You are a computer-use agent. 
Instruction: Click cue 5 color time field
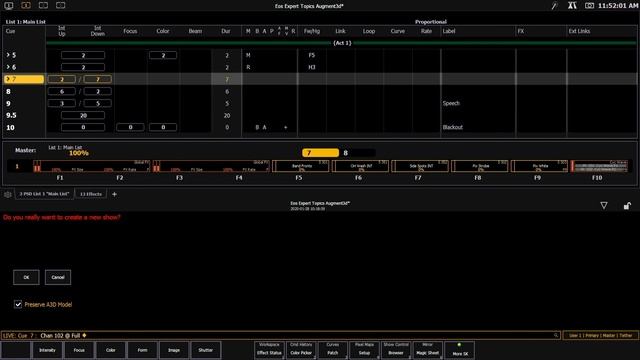pyautogui.click(x=163, y=55)
